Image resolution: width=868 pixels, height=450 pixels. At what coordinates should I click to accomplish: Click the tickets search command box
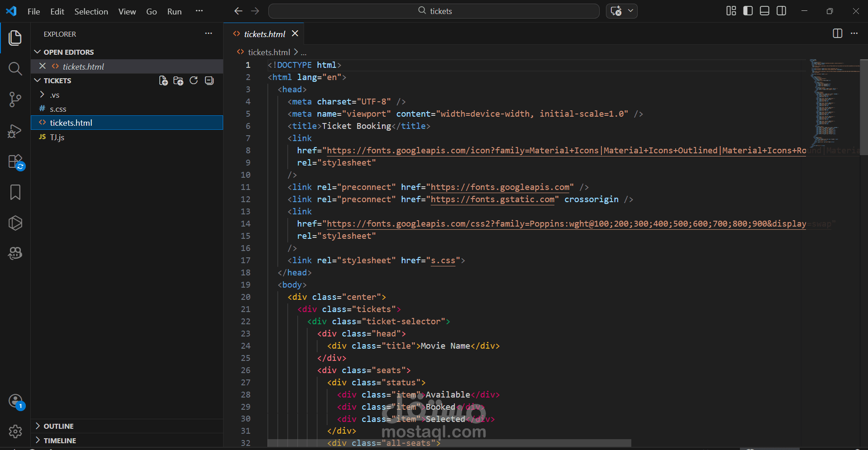coord(434,11)
